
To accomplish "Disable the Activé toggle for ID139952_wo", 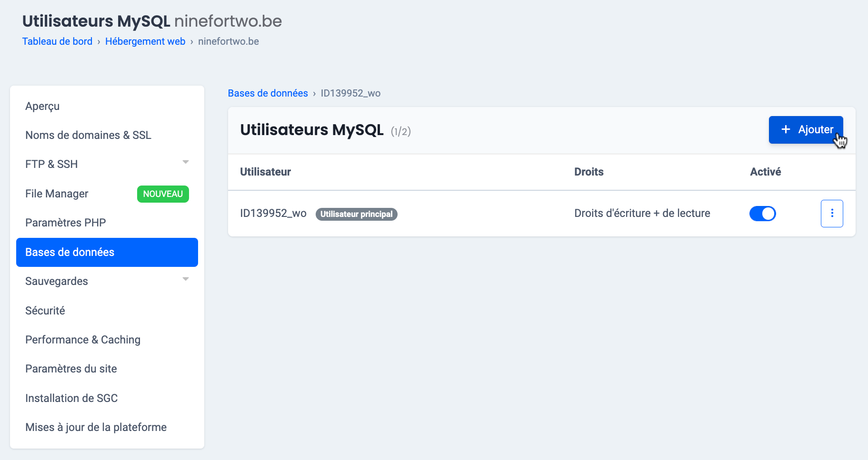I will (x=762, y=214).
